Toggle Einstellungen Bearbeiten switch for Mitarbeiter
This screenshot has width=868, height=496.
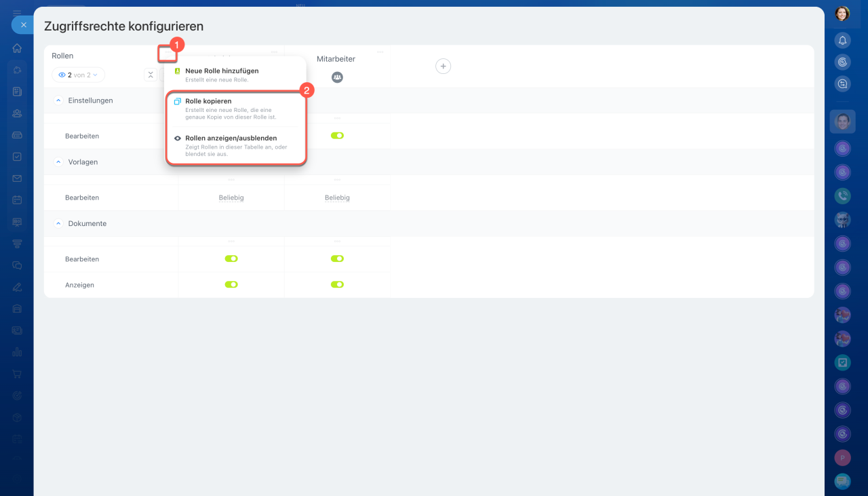(337, 136)
